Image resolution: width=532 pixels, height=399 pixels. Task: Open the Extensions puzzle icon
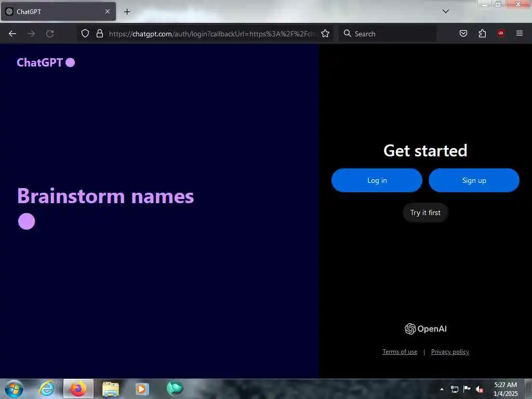point(482,33)
